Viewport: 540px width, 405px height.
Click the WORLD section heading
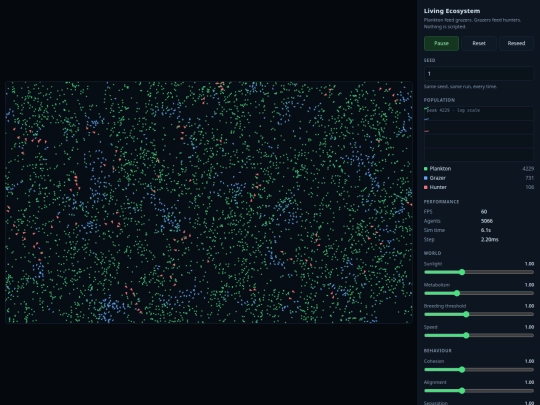pyautogui.click(x=432, y=253)
